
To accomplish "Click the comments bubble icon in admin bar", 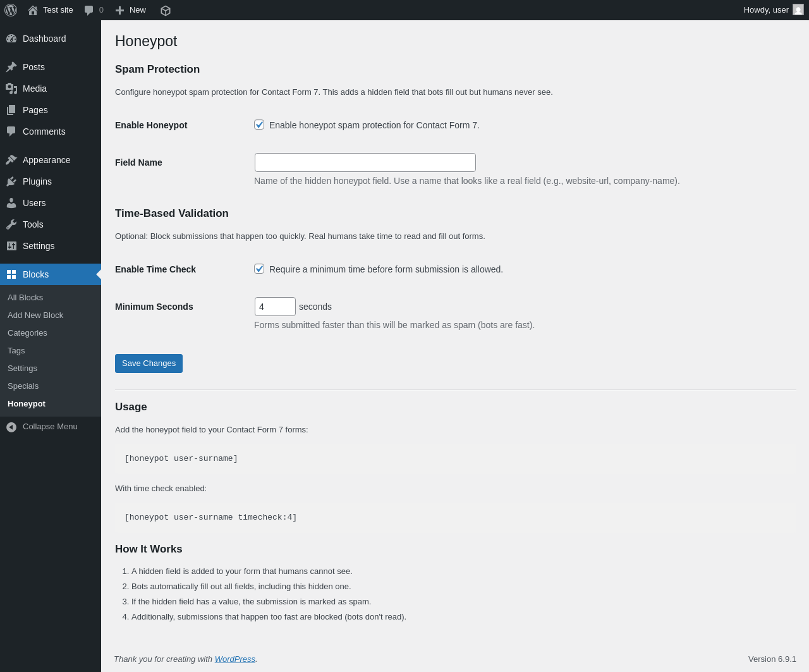I will coord(89,10).
